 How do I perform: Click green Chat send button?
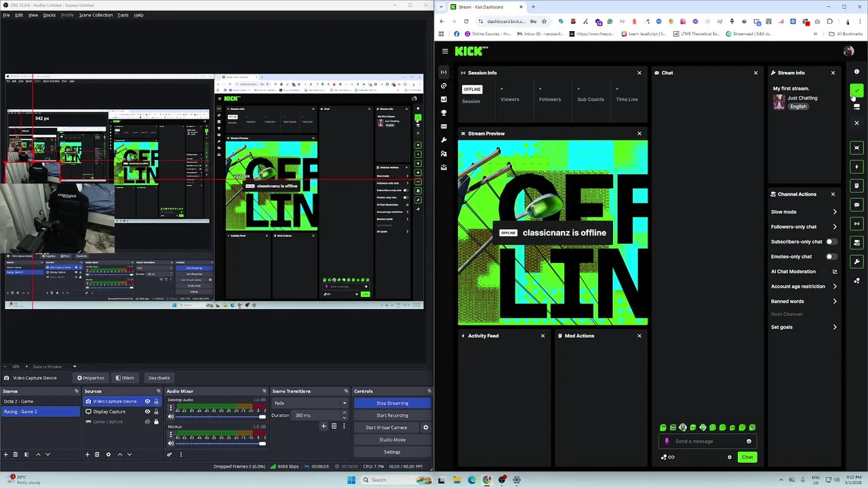(x=747, y=457)
